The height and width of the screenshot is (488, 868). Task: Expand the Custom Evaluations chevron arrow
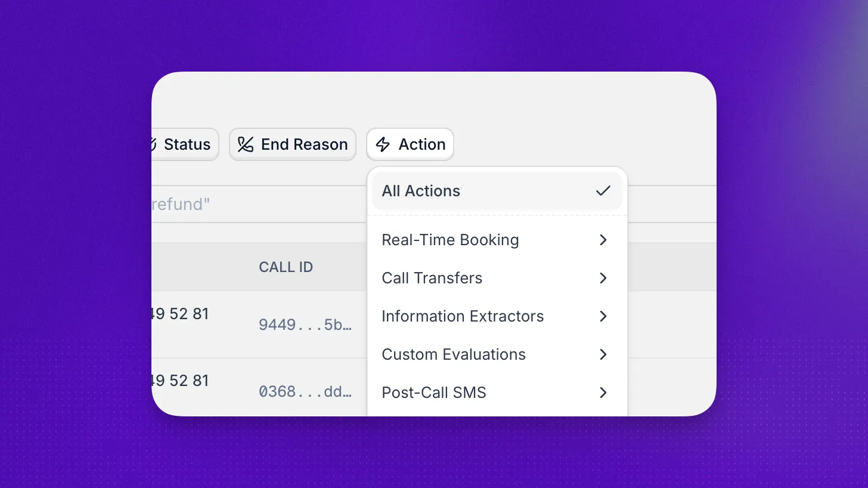click(x=603, y=354)
